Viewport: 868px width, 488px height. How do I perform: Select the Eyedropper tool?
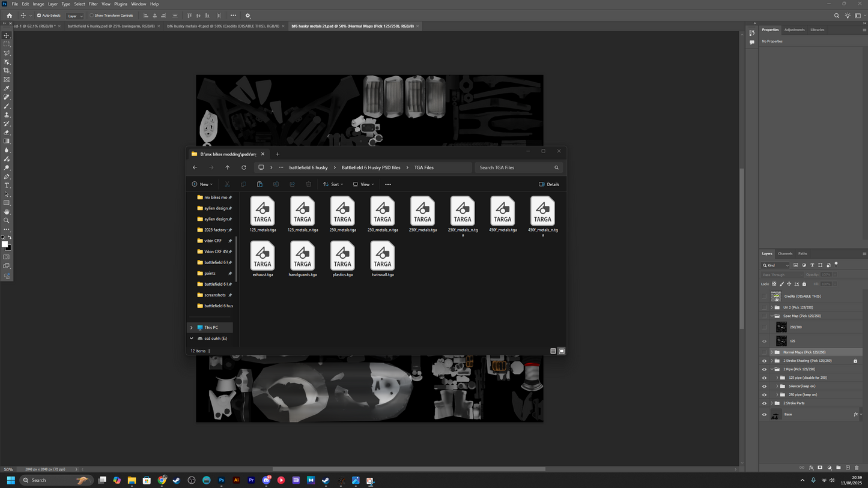tap(7, 88)
